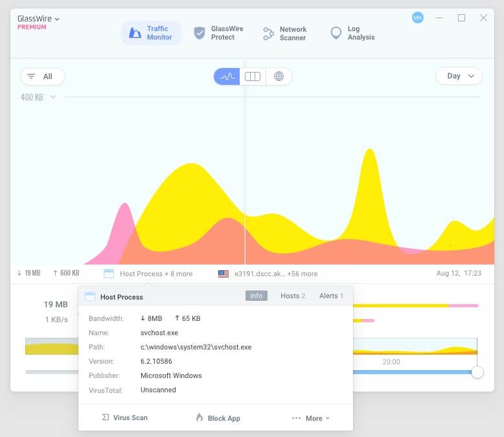Click the c:\windows\system32\svchost.exe path
This screenshot has width=504, height=437.
tap(196, 347)
